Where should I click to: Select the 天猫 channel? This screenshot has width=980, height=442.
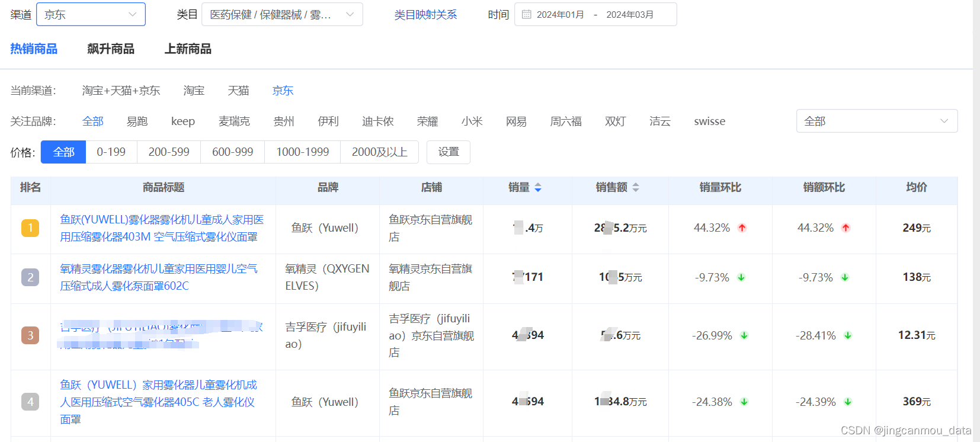pyautogui.click(x=238, y=90)
